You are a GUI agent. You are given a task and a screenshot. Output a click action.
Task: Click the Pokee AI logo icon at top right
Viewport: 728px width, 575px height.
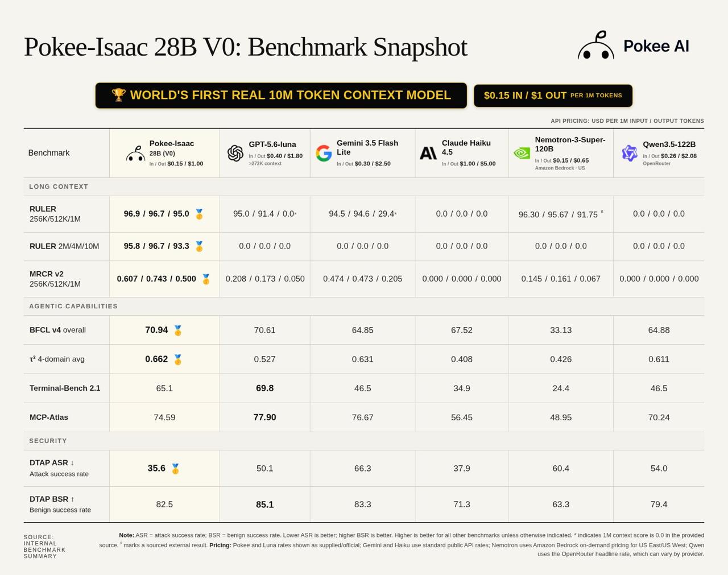click(596, 45)
